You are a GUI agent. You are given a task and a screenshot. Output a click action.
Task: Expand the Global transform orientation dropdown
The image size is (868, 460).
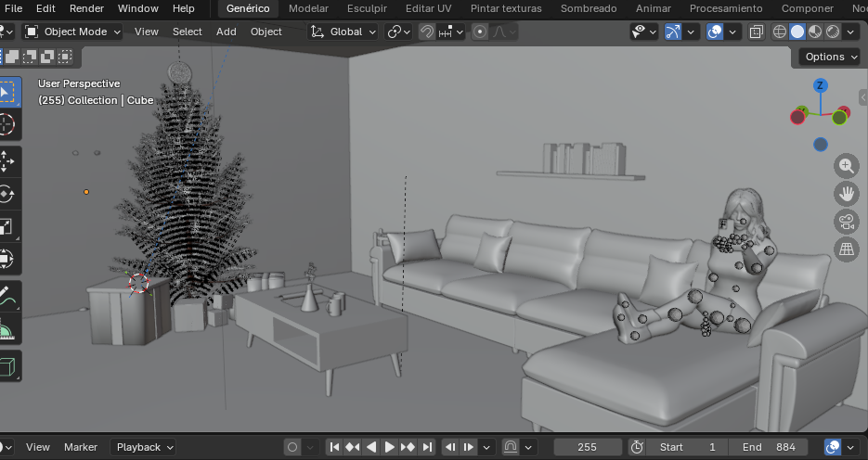[x=343, y=32]
